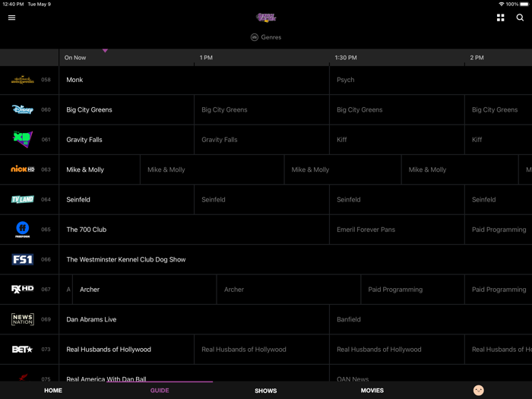Viewport: 532px width, 399px height.
Task: Open The 700 Club listing
Action: tap(194, 230)
